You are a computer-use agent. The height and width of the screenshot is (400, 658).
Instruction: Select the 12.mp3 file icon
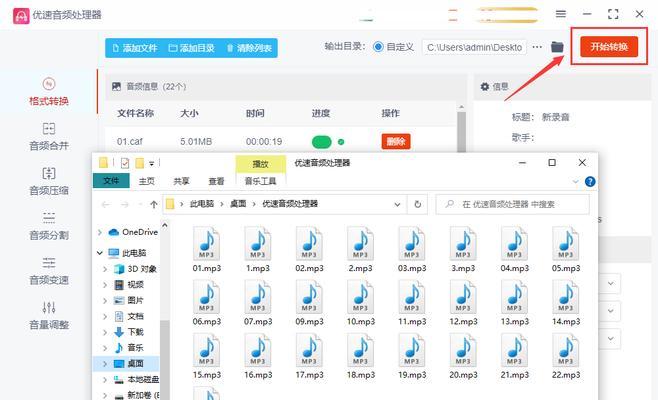click(463, 297)
